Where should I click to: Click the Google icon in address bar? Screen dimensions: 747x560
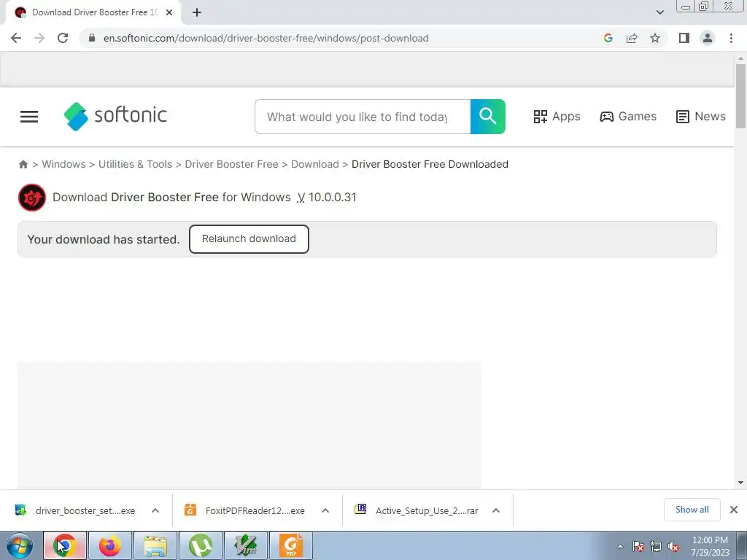tap(608, 38)
